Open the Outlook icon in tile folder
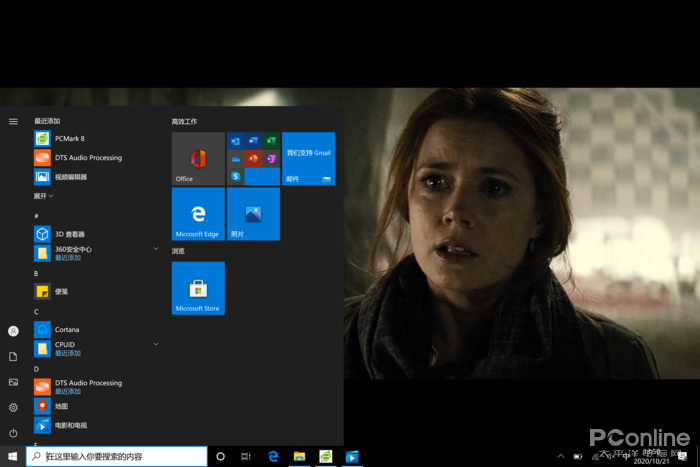Screen dimensions: 700x467 (x=236, y=141)
